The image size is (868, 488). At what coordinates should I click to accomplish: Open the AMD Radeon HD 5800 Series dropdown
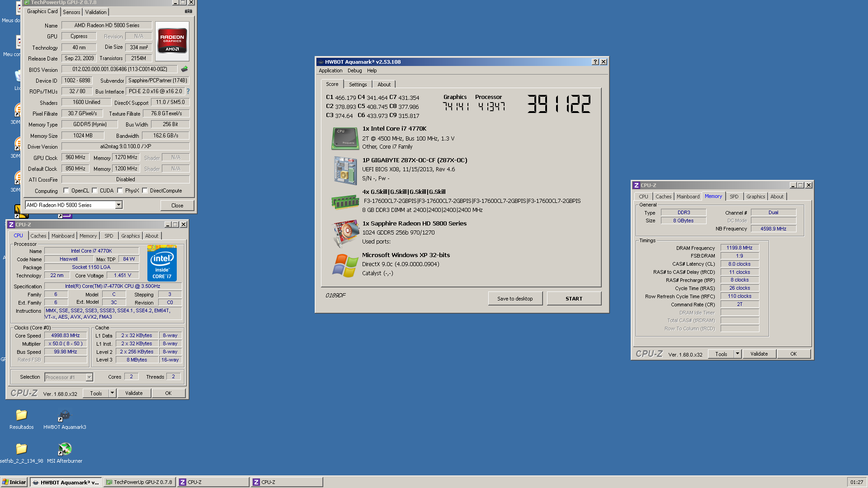point(118,205)
